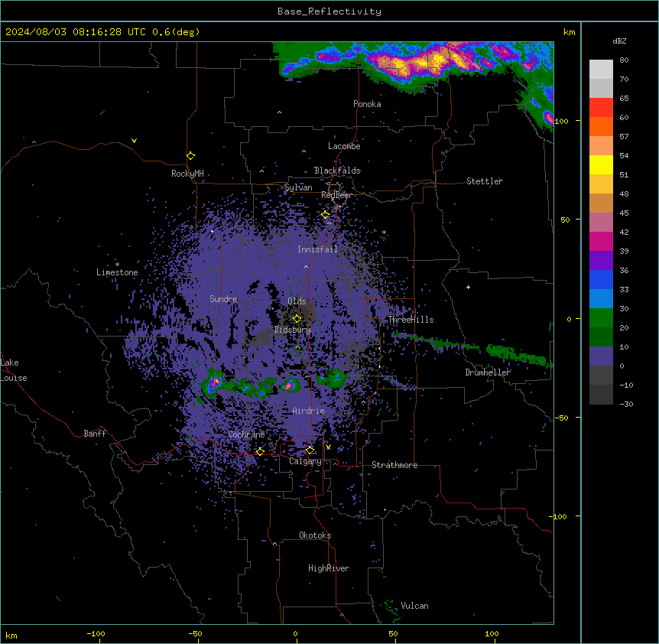Click the white plus marker north of Drumheller
The image size is (659, 644).
click(468, 287)
